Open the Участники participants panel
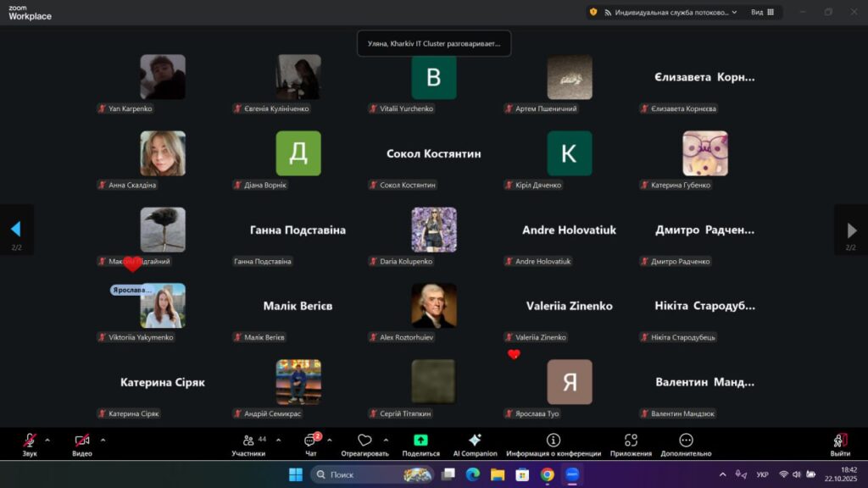 click(x=249, y=441)
